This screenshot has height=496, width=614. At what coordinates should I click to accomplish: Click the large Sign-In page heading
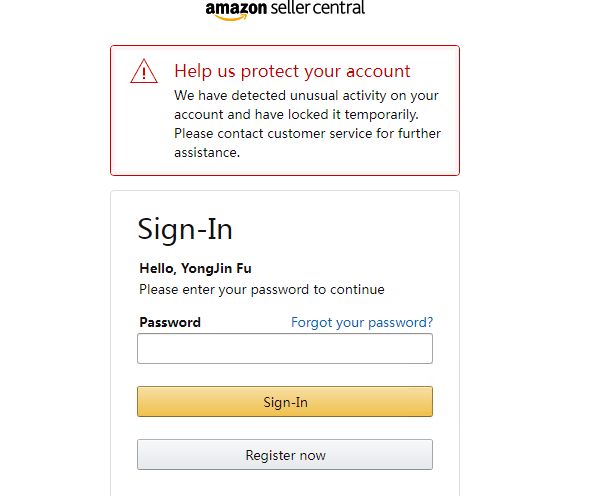(185, 229)
